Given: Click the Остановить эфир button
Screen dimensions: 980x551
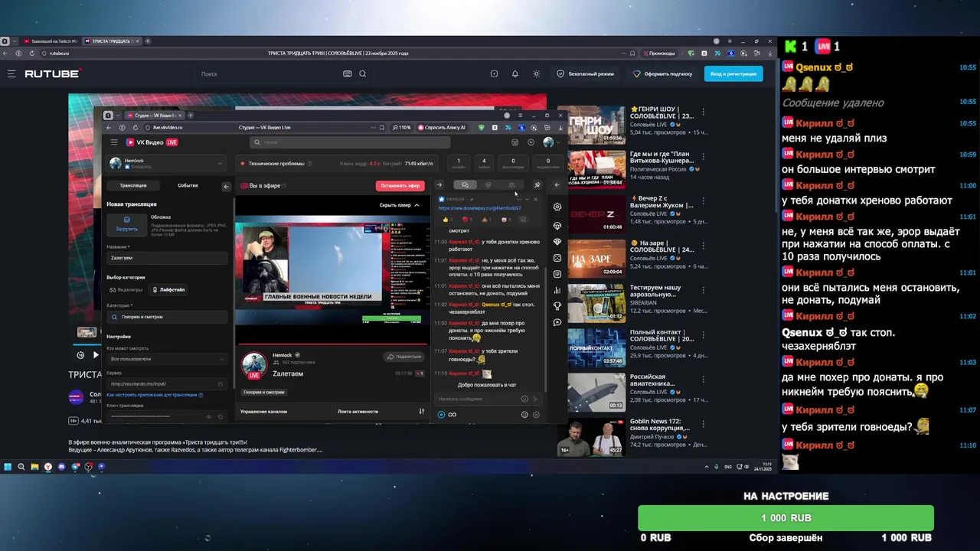Looking at the screenshot, I should pyautogui.click(x=400, y=186).
